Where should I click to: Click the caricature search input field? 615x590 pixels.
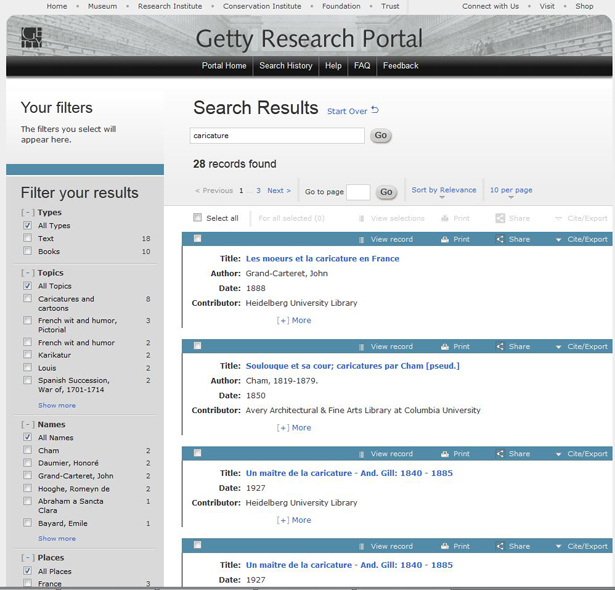pyautogui.click(x=277, y=135)
